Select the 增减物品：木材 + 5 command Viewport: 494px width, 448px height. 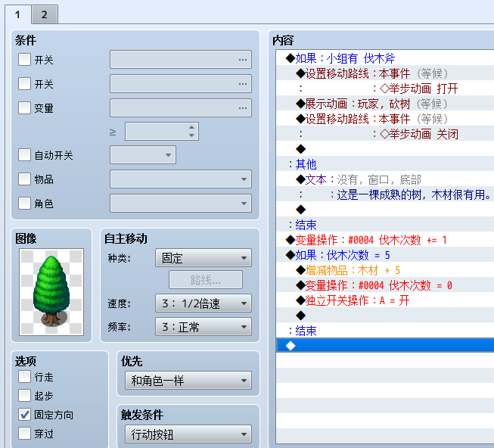[x=385, y=270]
